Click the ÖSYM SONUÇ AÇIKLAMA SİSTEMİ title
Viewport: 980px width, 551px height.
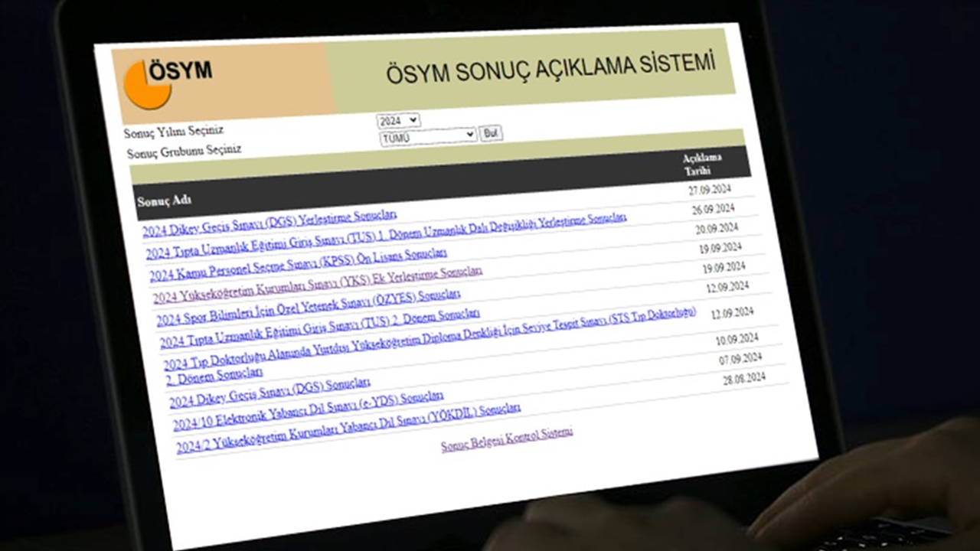point(550,68)
